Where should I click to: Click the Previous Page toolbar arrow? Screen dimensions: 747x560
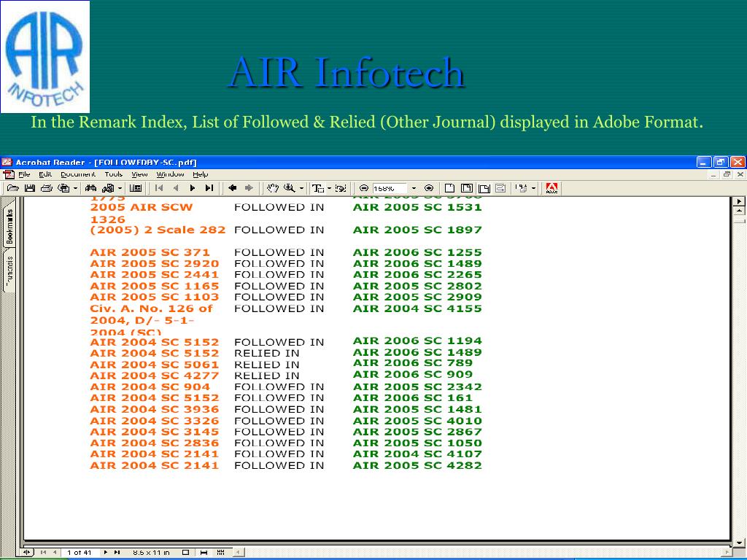pyautogui.click(x=176, y=188)
